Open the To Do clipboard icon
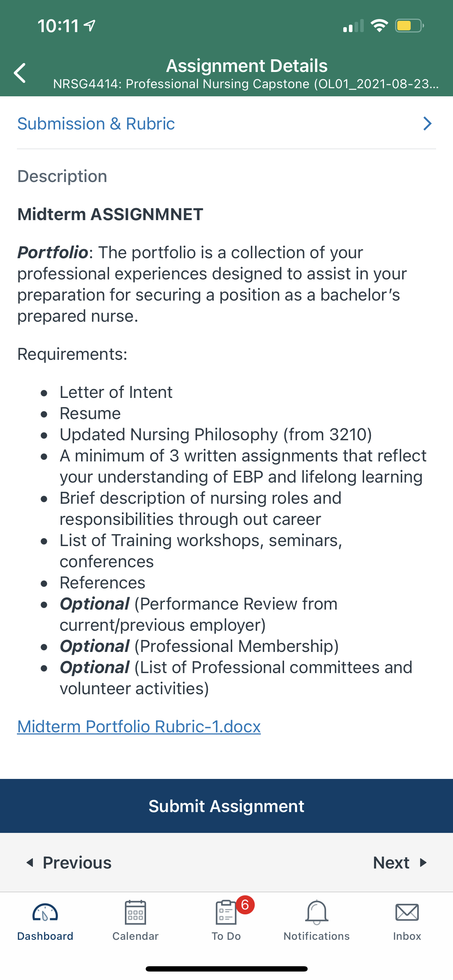453x980 pixels. (226, 912)
